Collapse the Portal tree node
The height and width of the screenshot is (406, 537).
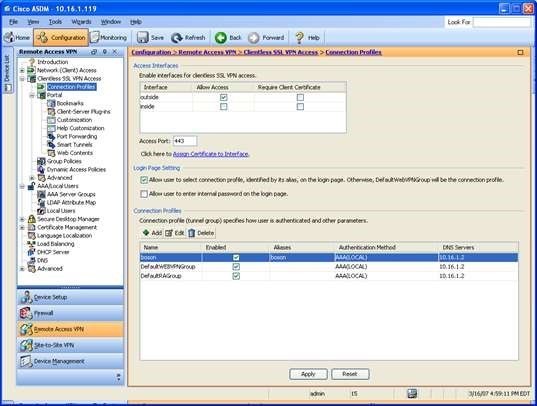pos(32,95)
